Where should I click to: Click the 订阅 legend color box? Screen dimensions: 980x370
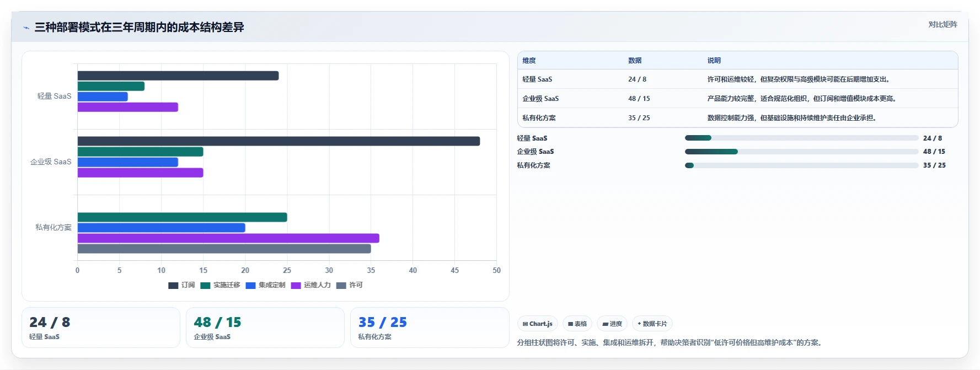173,285
